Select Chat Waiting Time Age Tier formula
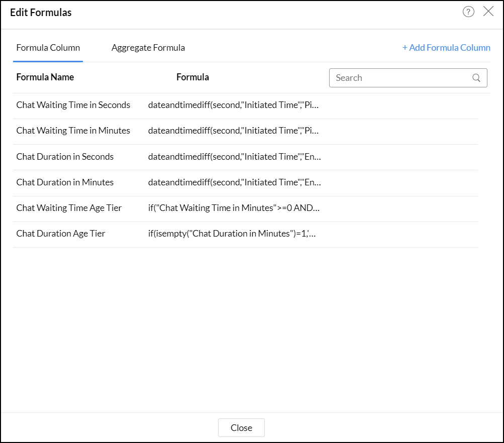Screen dimensions: 504x443 pos(69,208)
